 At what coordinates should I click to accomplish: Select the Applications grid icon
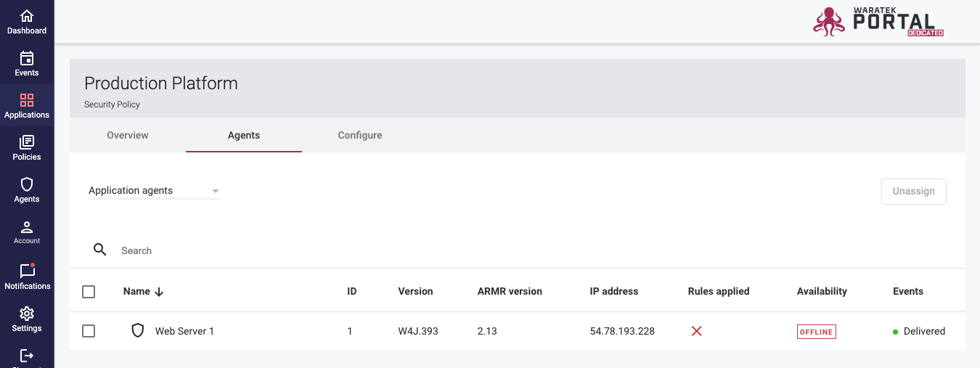27,100
